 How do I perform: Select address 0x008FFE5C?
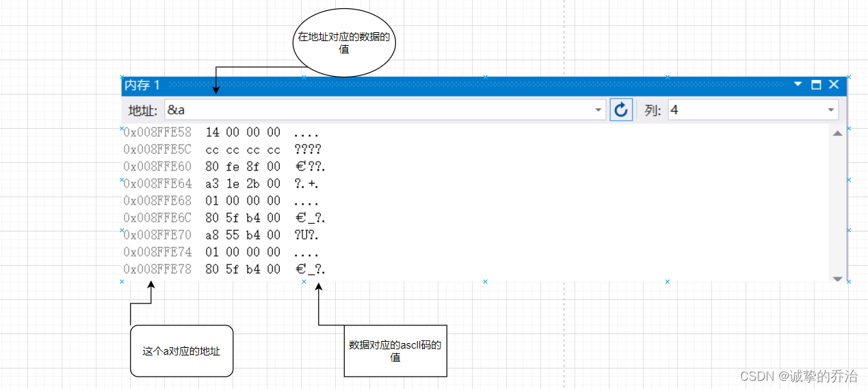(158, 149)
